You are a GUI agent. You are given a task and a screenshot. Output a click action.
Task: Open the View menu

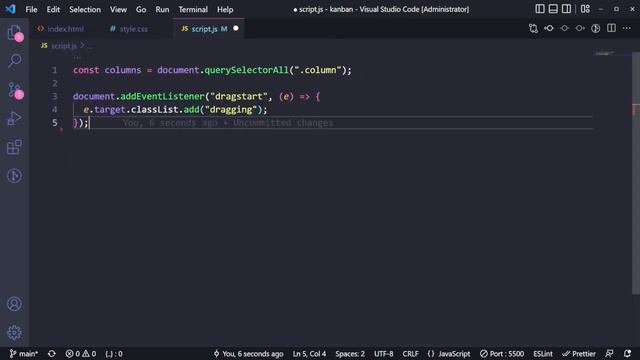pos(118,9)
